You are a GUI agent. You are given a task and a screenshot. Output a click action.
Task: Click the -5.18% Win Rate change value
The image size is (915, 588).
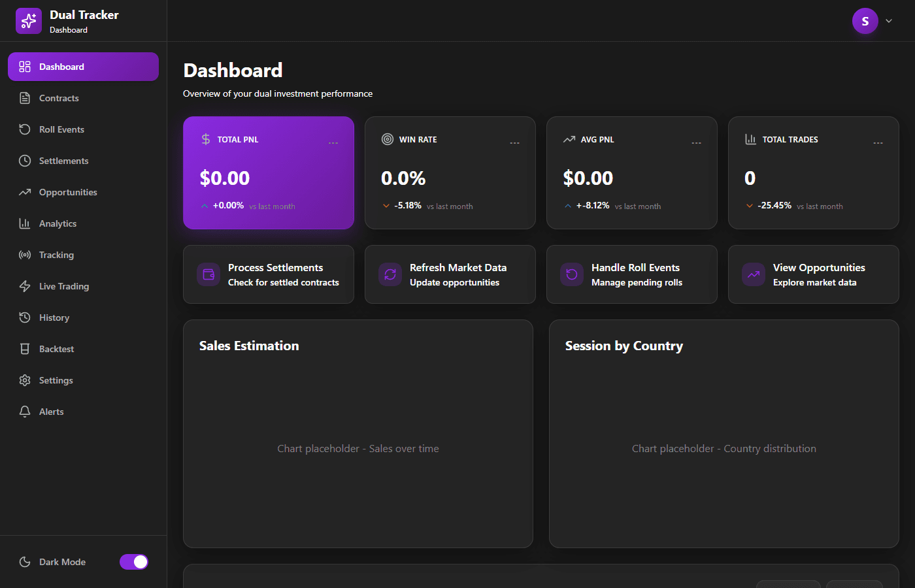point(408,205)
